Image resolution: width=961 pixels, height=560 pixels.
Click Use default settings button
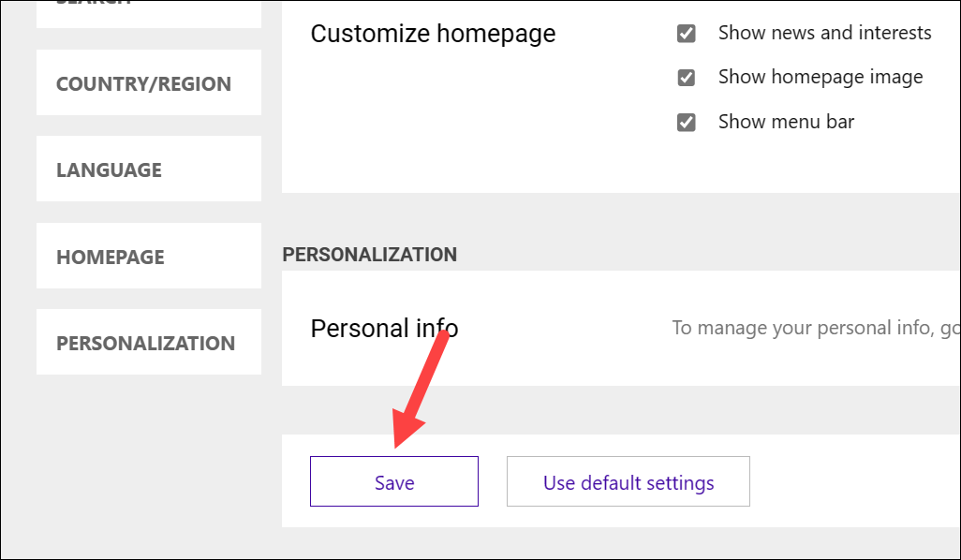(x=628, y=481)
